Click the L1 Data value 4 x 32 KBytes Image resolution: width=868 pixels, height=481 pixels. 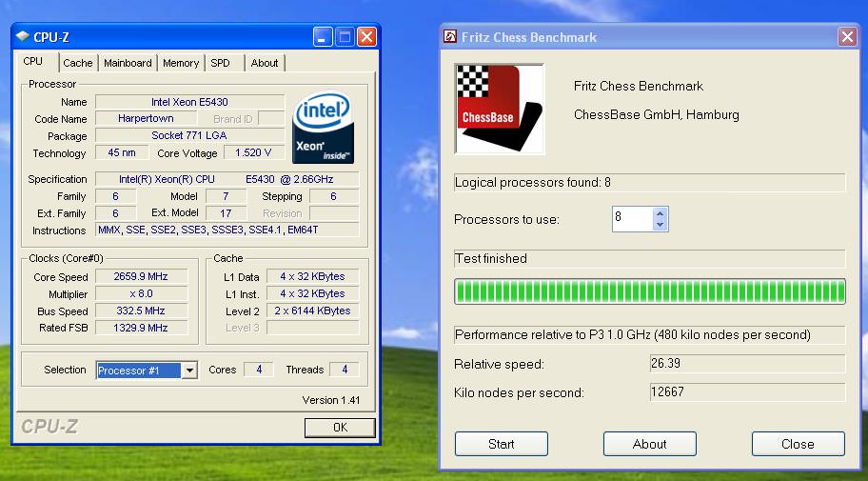[x=313, y=276]
